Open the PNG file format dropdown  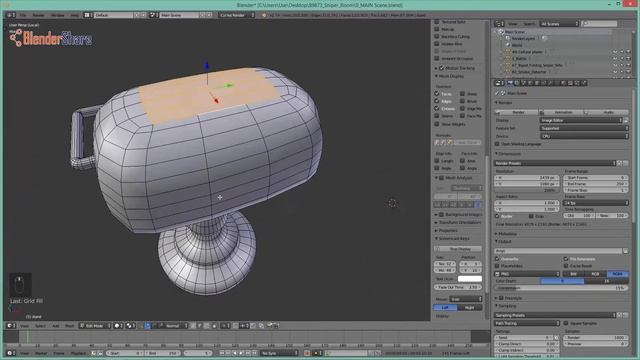pos(527,274)
